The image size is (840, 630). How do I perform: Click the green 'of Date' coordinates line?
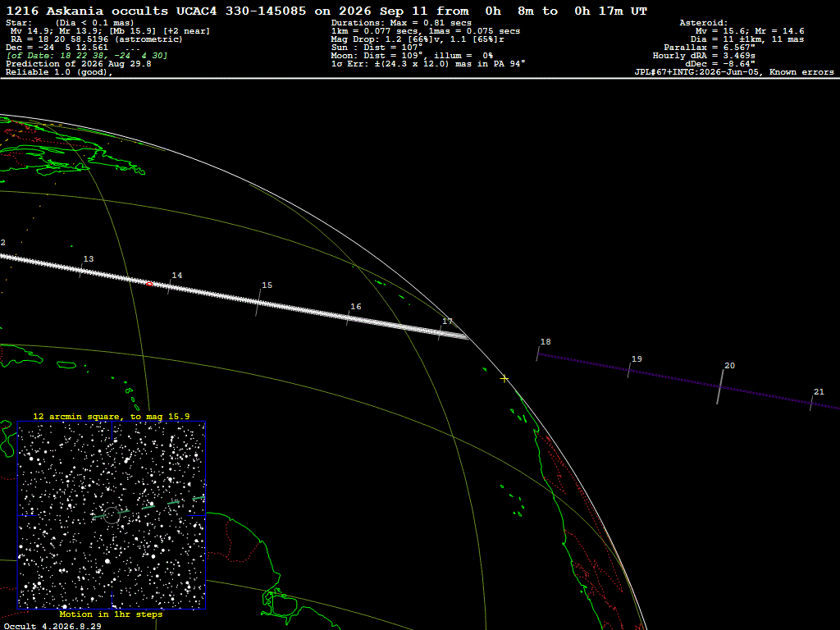[87, 56]
